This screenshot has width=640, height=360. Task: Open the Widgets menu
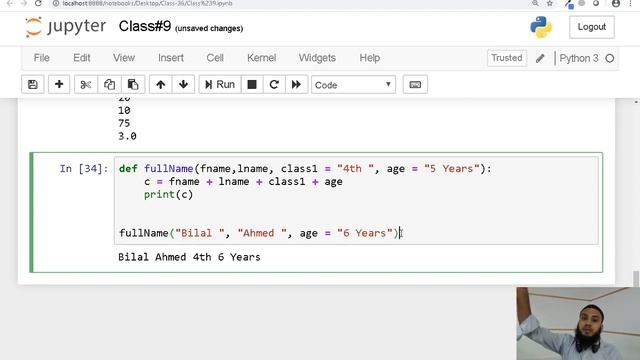317,58
